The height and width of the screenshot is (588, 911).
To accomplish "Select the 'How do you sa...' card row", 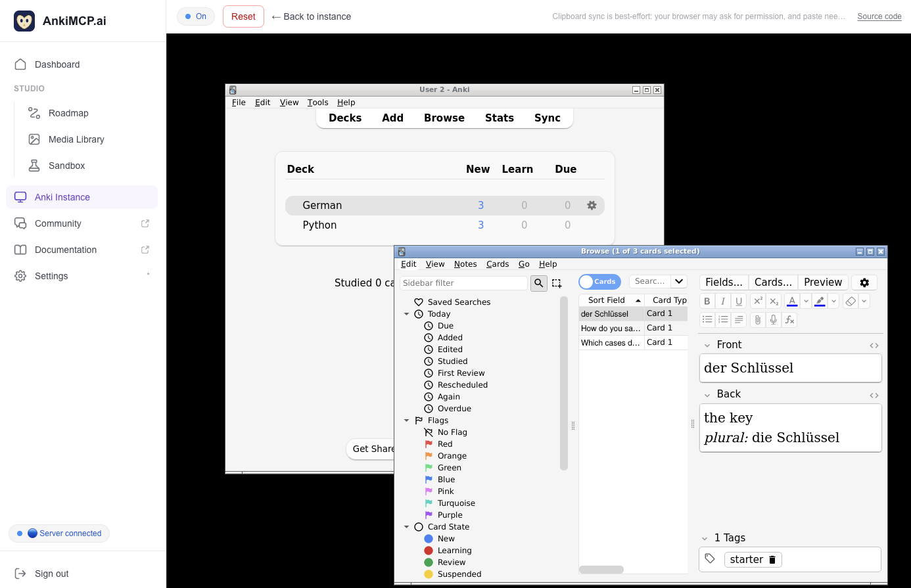I will pos(633,328).
